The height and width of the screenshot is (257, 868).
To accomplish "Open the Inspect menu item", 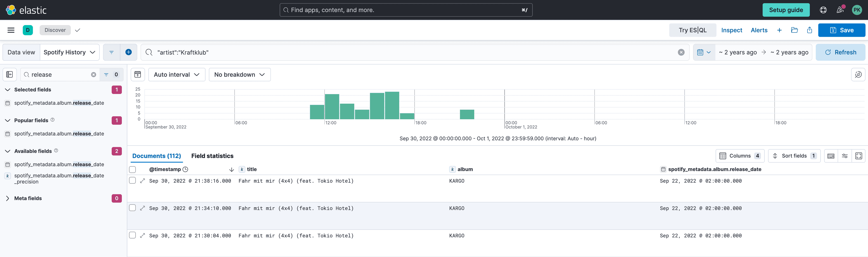I will (x=731, y=30).
